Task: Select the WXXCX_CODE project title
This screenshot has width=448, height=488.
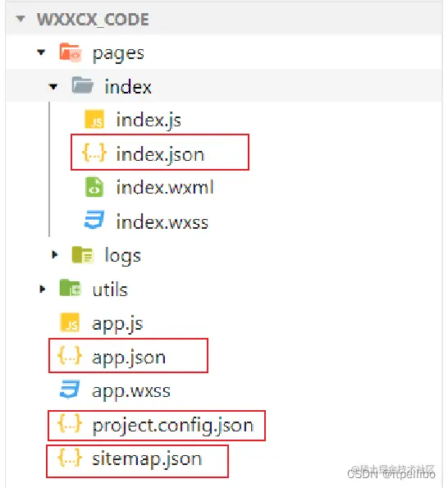Action: [x=93, y=20]
